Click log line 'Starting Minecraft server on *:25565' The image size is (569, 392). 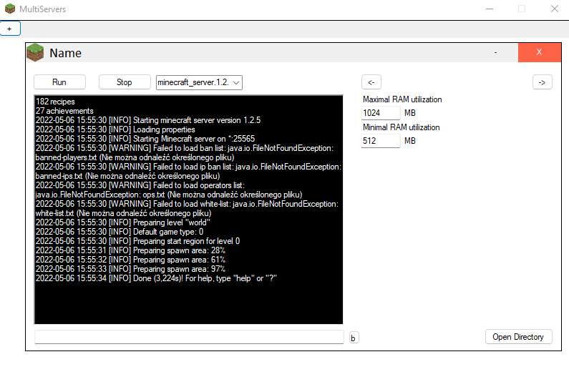(x=145, y=139)
